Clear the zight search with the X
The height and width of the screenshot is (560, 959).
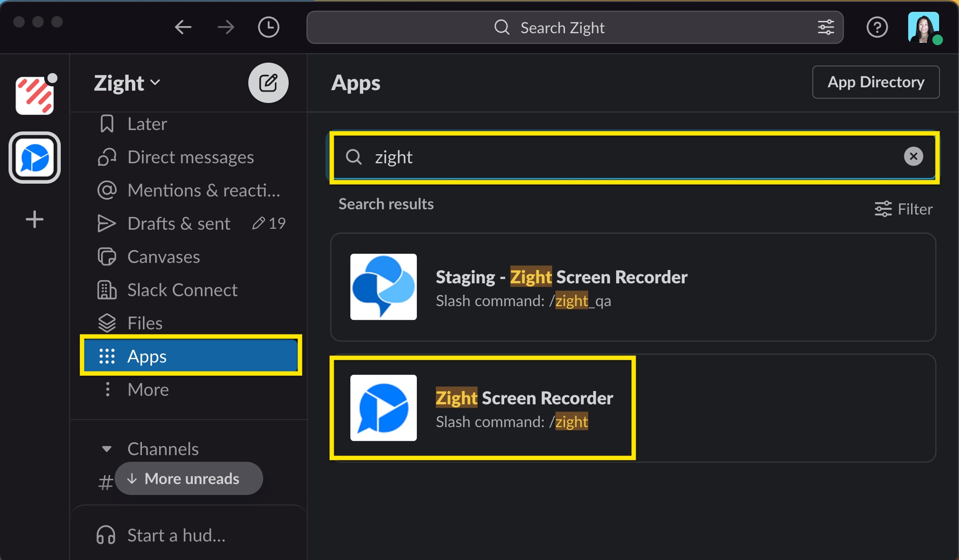[x=913, y=156]
